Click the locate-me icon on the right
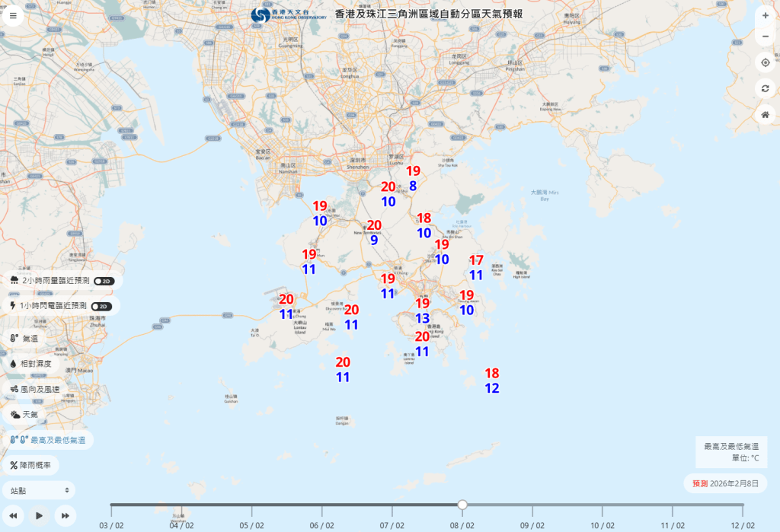This screenshot has width=780, height=532. (x=765, y=62)
